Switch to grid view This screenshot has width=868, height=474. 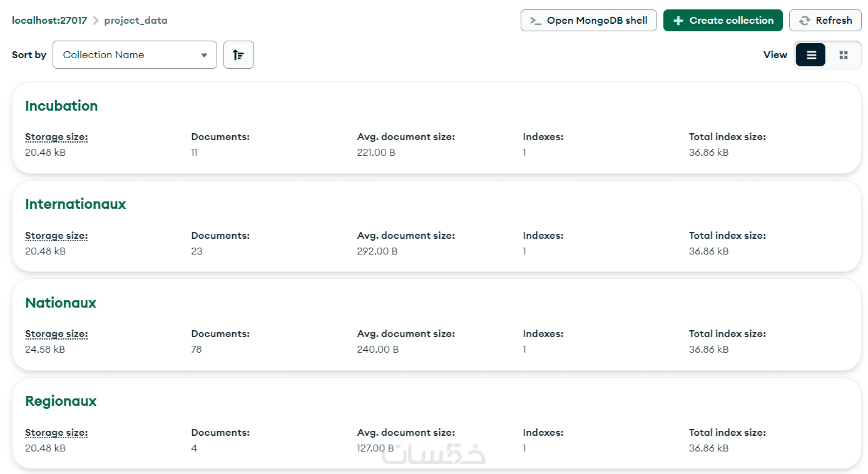tap(843, 55)
